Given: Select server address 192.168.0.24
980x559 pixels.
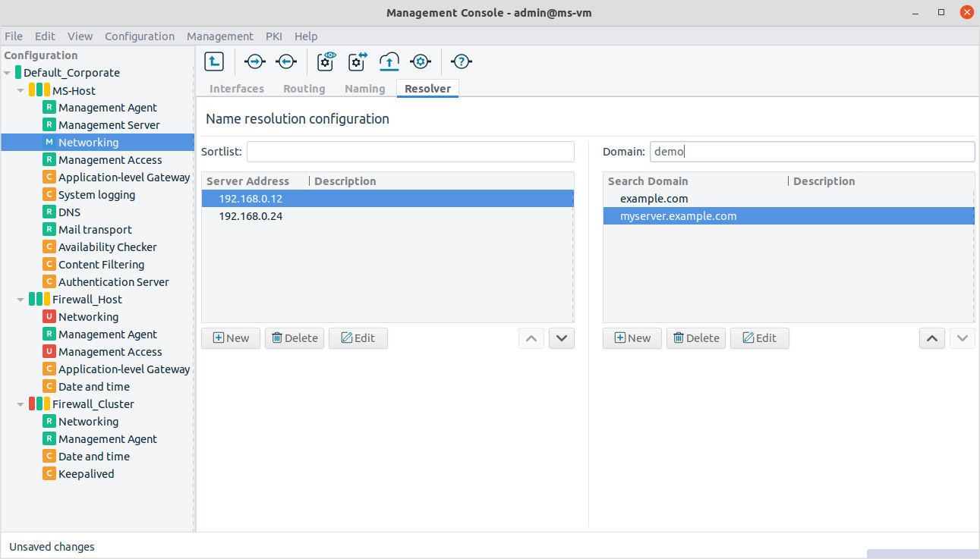Looking at the screenshot, I should tap(387, 216).
